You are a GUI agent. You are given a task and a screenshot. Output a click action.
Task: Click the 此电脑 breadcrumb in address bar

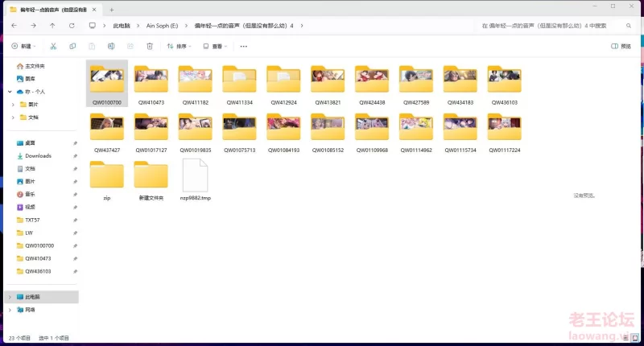pos(122,26)
